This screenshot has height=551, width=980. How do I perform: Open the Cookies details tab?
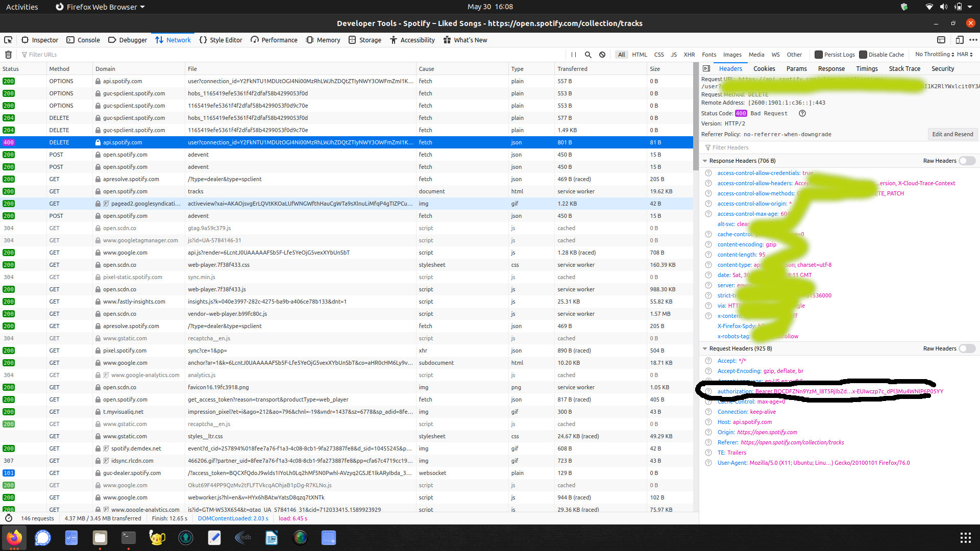click(764, 69)
